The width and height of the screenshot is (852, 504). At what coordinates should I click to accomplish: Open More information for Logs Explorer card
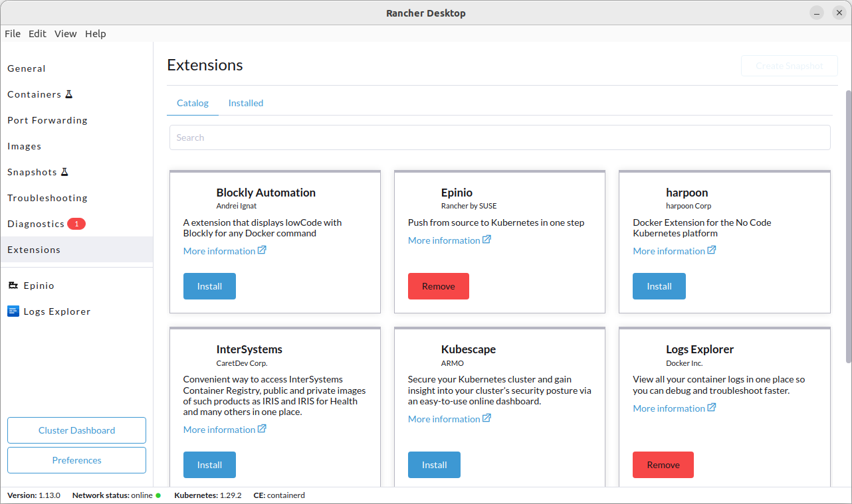675,408
